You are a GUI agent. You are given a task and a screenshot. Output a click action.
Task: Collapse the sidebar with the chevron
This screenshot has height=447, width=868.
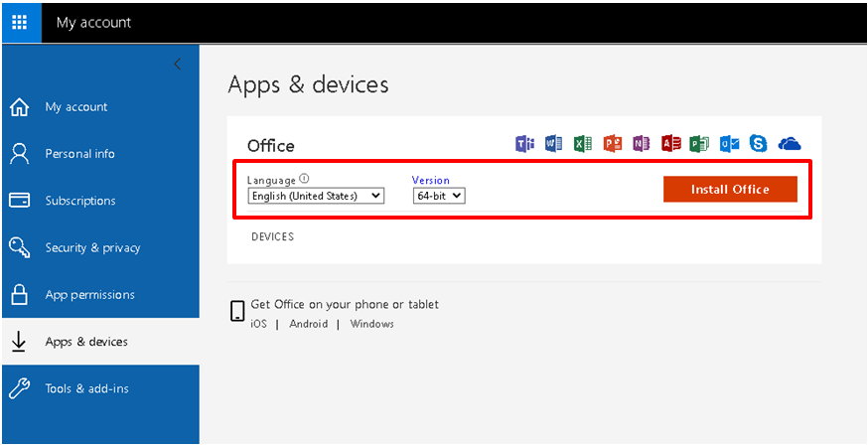pyautogui.click(x=177, y=64)
